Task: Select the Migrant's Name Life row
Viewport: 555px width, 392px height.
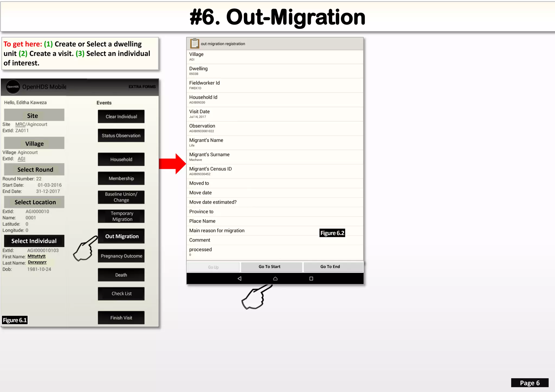Action: pyautogui.click(x=275, y=143)
